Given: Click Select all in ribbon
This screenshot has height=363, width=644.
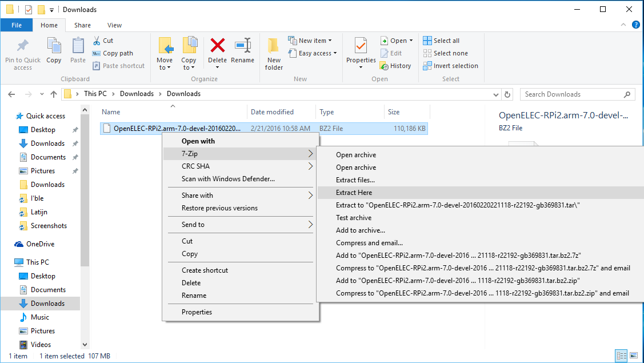Looking at the screenshot, I should coord(442,41).
